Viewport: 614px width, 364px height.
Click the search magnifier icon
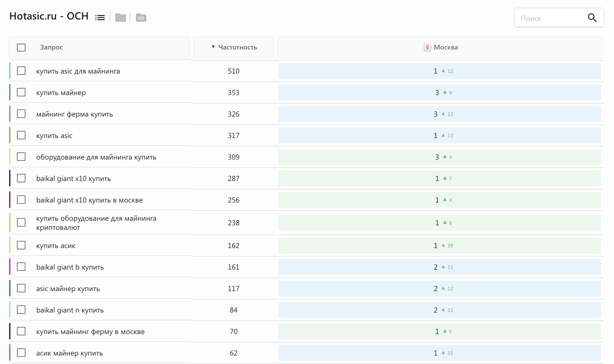[592, 18]
